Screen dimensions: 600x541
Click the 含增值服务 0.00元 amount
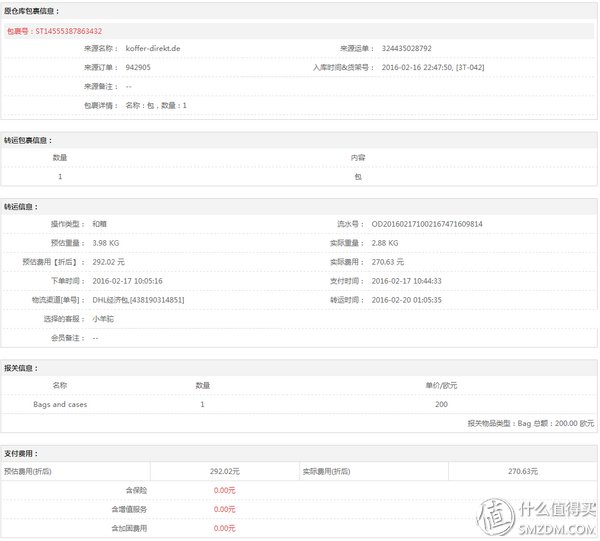pos(224,509)
